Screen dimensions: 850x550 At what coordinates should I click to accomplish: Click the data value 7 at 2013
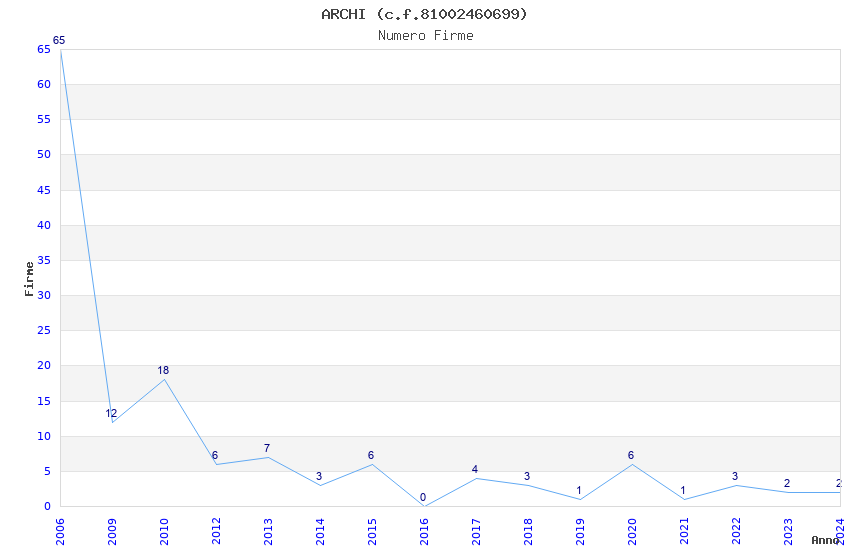[267, 449]
